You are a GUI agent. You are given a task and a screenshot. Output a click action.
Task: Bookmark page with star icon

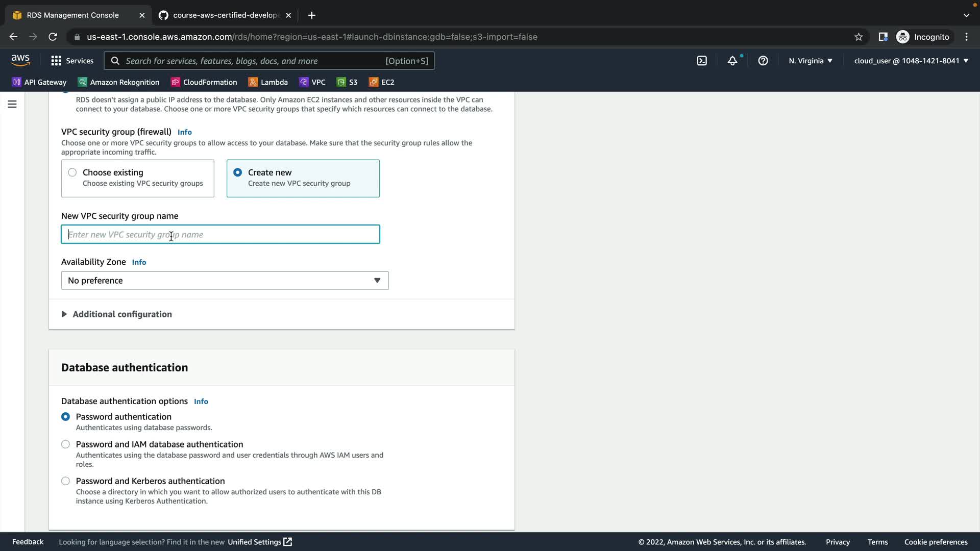coord(859,37)
